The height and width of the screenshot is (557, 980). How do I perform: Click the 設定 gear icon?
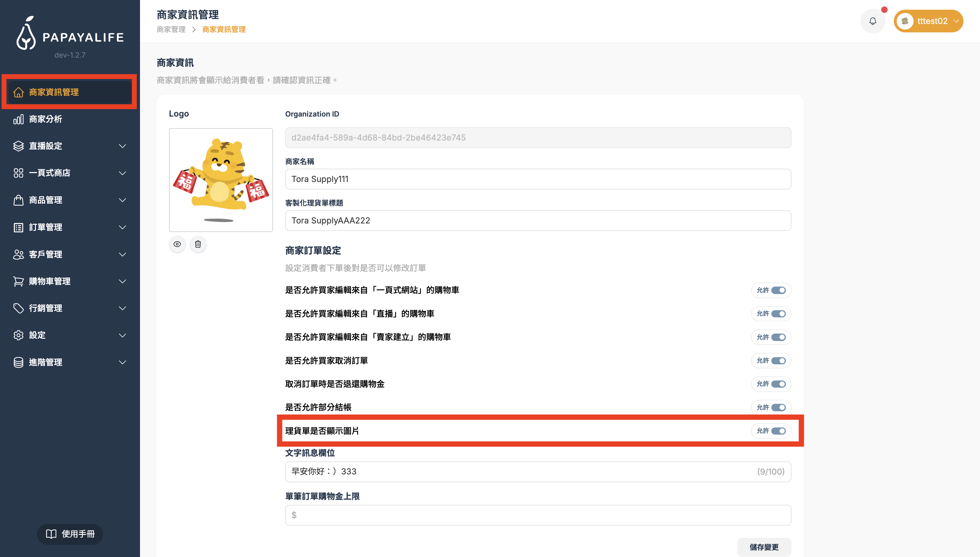(x=18, y=335)
